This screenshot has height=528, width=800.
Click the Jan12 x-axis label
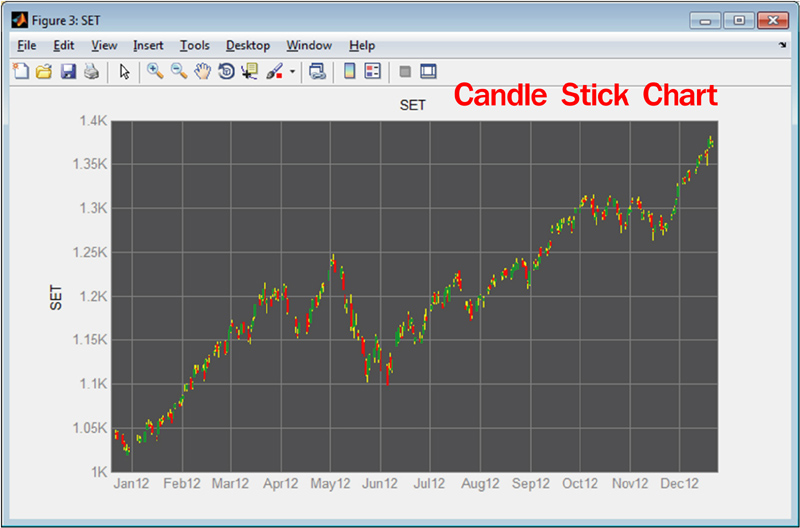(x=131, y=484)
